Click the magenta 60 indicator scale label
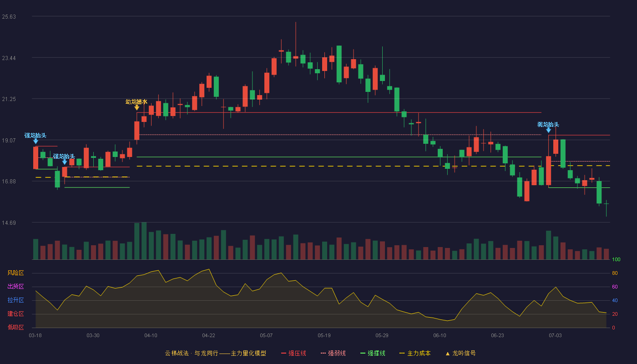Screen dimensions: 637x364 tap(615, 287)
